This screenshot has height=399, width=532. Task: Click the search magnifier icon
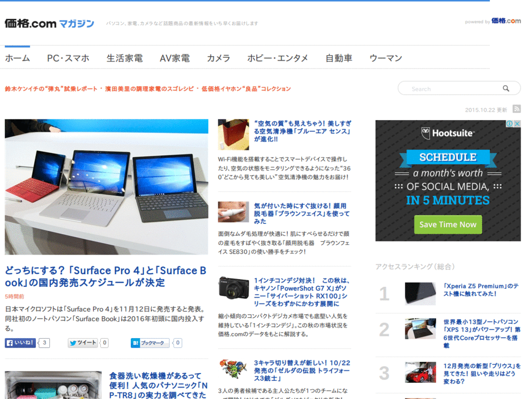[506, 88]
